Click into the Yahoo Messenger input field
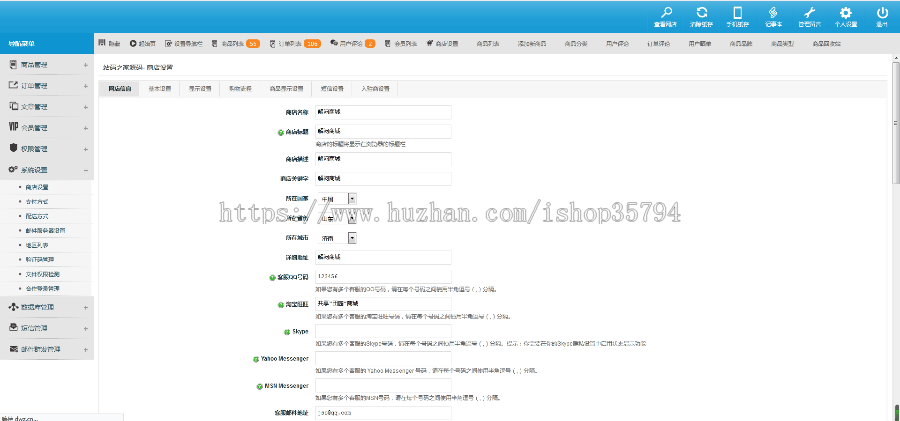 tap(383, 358)
